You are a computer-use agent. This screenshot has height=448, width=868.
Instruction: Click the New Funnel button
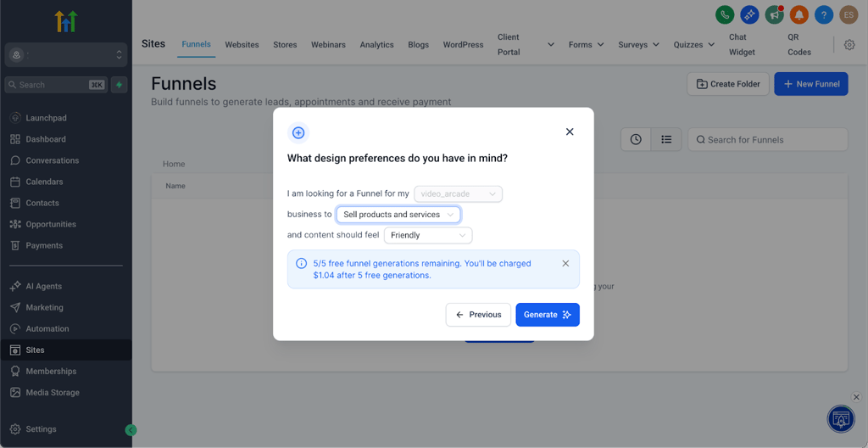point(811,84)
